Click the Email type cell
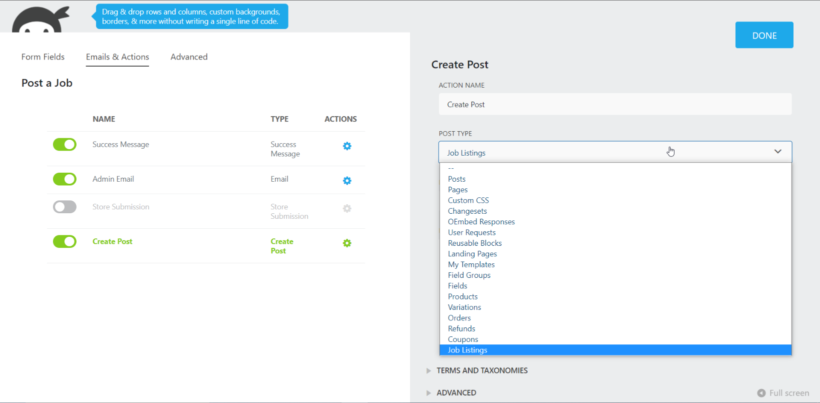The width and height of the screenshot is (820, 403). (x=279, y=179)
